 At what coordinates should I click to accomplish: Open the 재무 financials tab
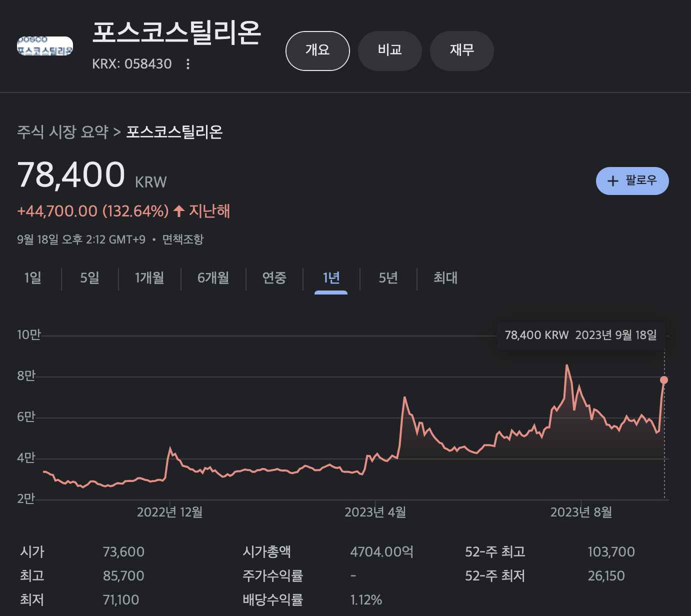(x=462, y=51)
